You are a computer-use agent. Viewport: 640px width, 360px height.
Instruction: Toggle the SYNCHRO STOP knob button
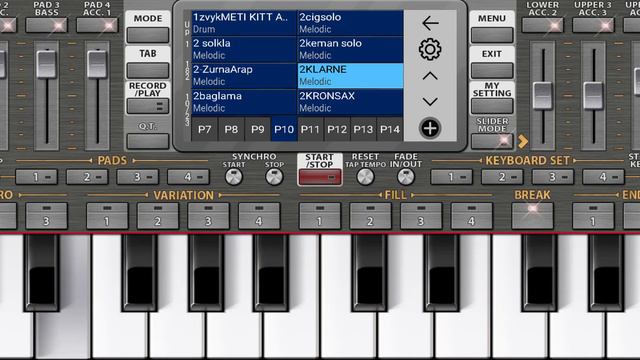tap(274, 177)
